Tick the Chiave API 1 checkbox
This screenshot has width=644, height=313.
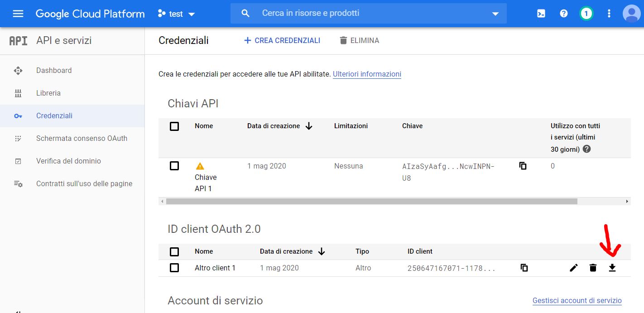[174, 166]
